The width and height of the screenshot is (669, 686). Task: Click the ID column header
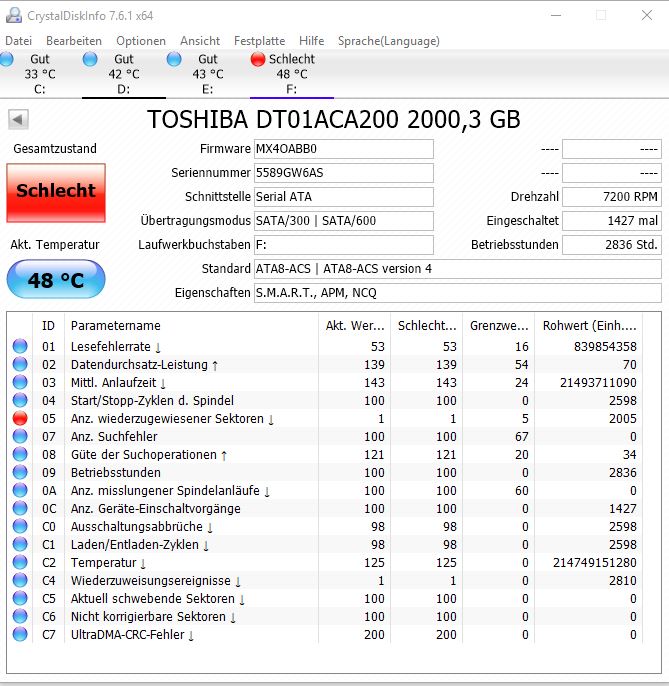pos(49,326)
